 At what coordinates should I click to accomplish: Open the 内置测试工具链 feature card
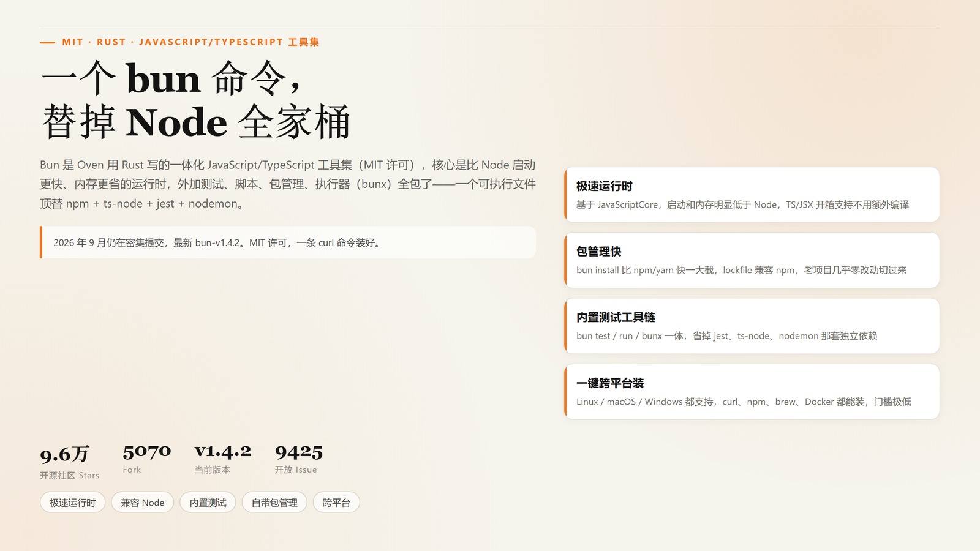coord(752,326)
